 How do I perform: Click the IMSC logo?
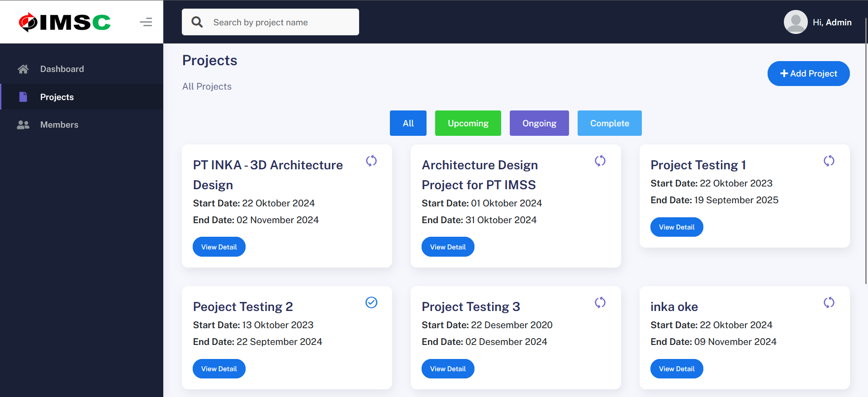click(65, 22)
